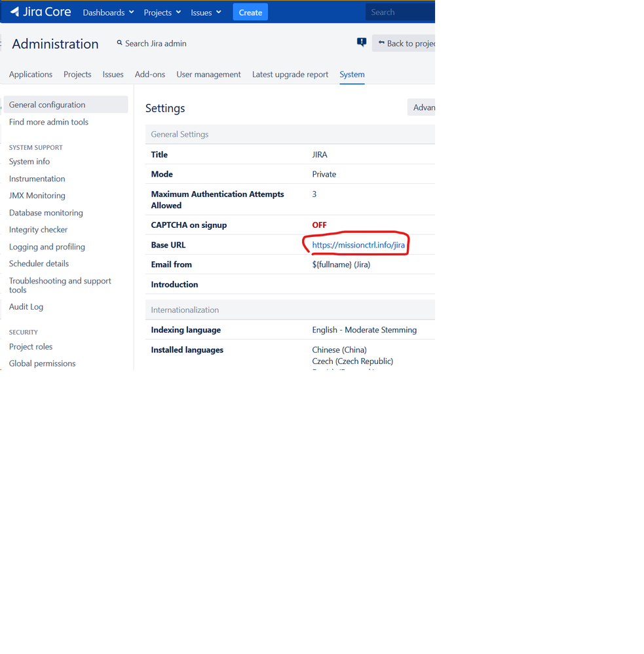Open System info page

pyautogui.click(x=29, y=162)
